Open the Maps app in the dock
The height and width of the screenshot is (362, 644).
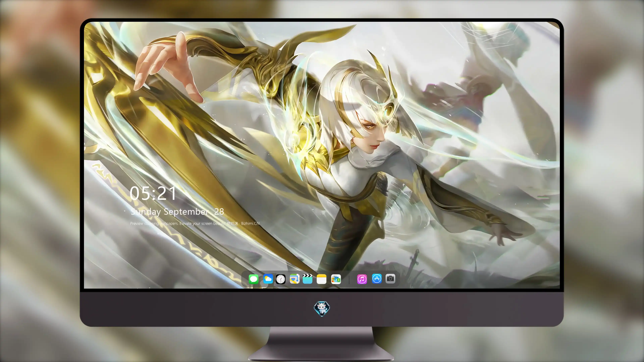[x=294, y=279]
